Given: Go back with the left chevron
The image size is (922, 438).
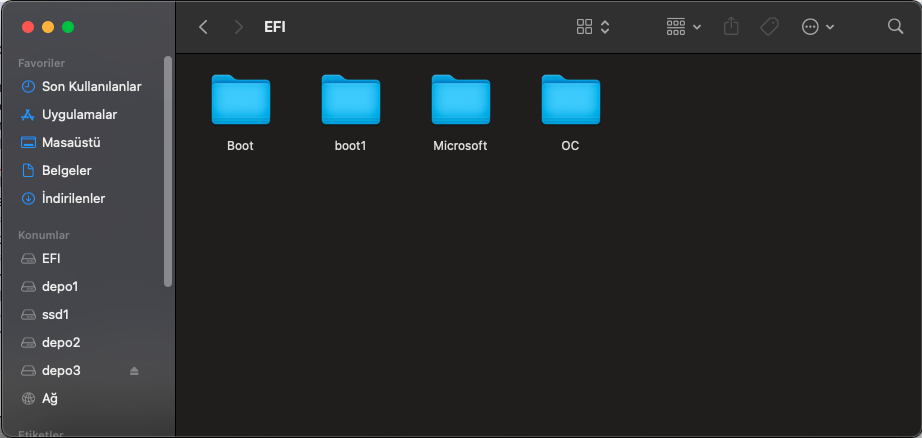Looking at the screenshot, I should [x=203, y=27].
